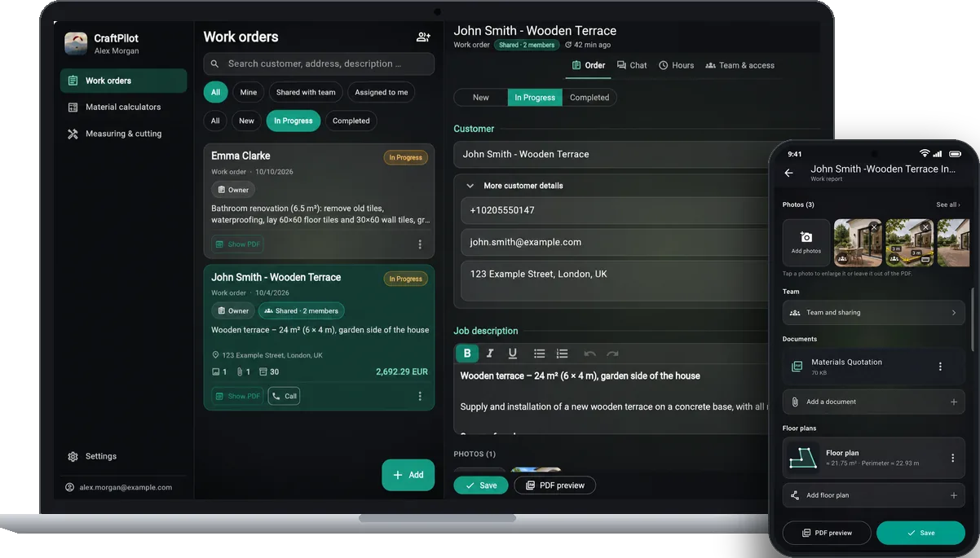980x558 pixels.
Task: Click the add team member icon
Action: pos(423,37)
